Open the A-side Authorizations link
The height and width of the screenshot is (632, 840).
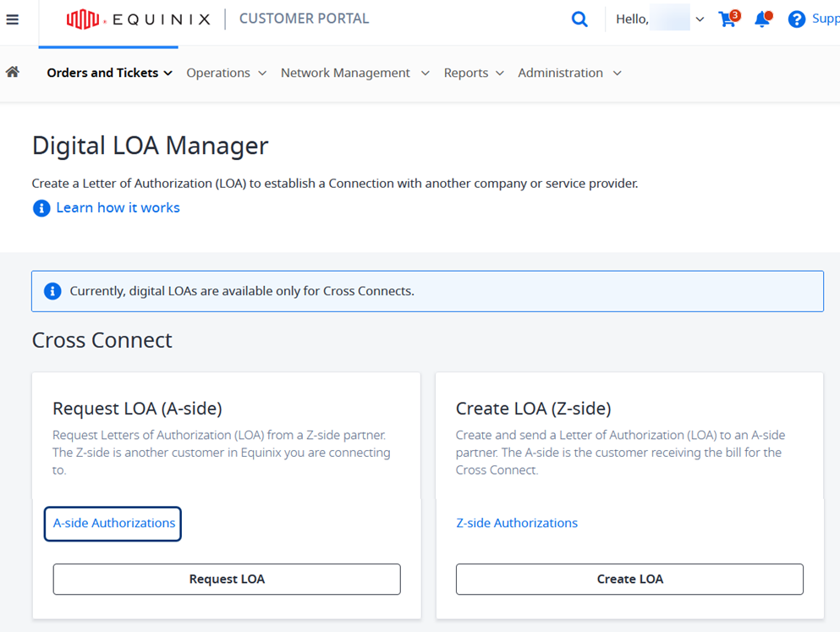coord(113,523)
